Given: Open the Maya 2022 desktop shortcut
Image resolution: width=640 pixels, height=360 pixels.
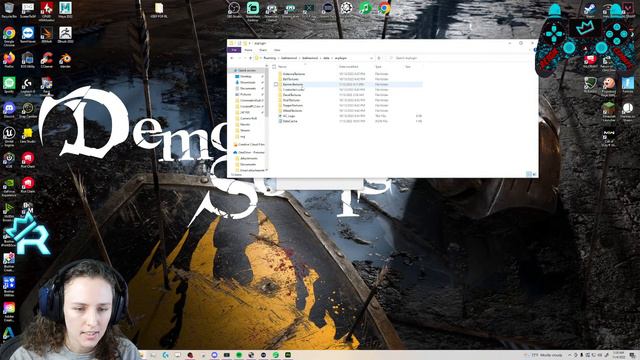Looking at the screenshot, I should [65, 10].
